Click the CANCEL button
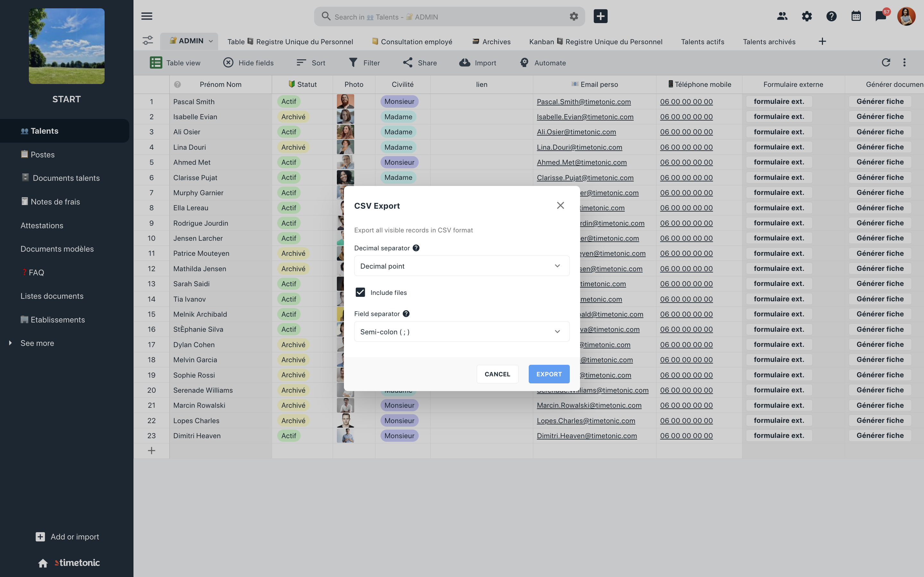The image size is (924, 577). 497,374
